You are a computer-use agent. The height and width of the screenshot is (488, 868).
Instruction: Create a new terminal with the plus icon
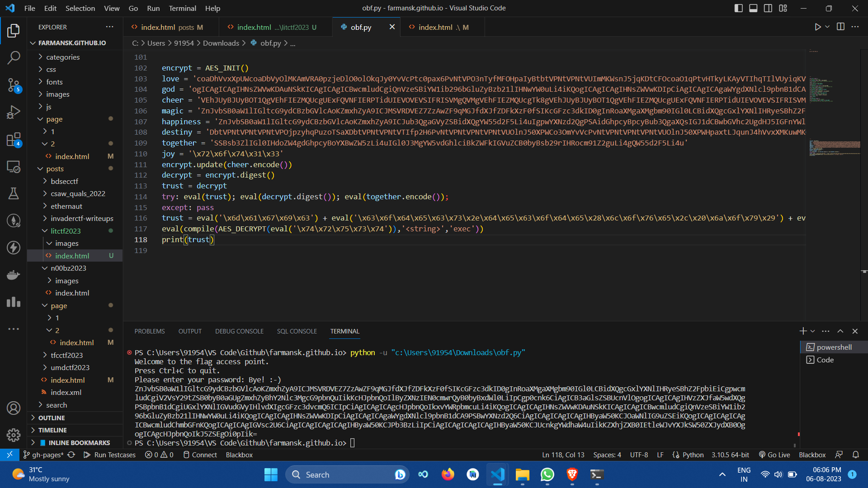point(803,331)
